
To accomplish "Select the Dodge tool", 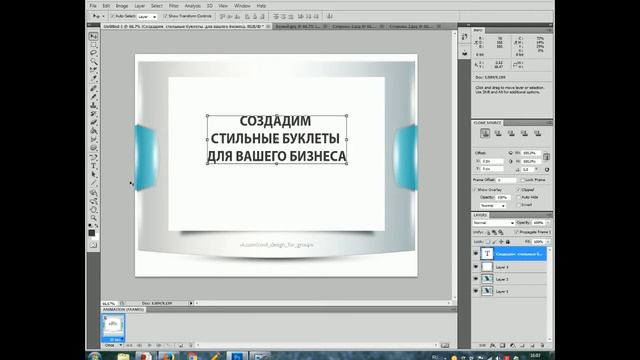I will (93, 147).
